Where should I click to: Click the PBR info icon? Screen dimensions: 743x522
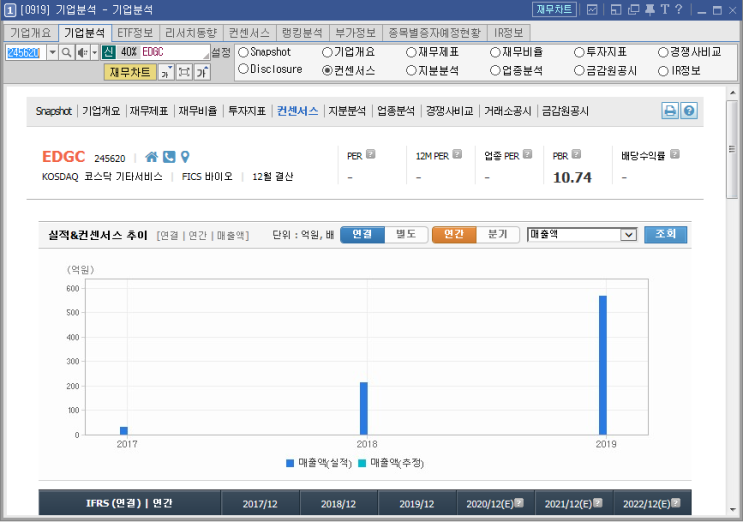click(x=576, y=154)
